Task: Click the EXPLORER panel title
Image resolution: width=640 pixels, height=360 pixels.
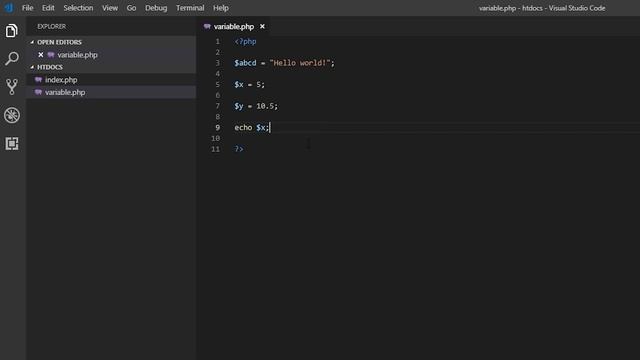Action: pos(51,27)
